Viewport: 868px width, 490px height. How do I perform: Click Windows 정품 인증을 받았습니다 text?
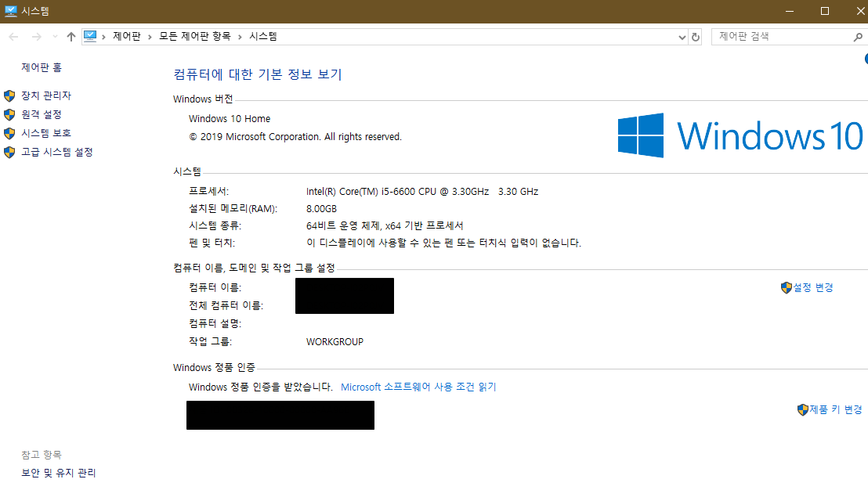pos(261,387)
